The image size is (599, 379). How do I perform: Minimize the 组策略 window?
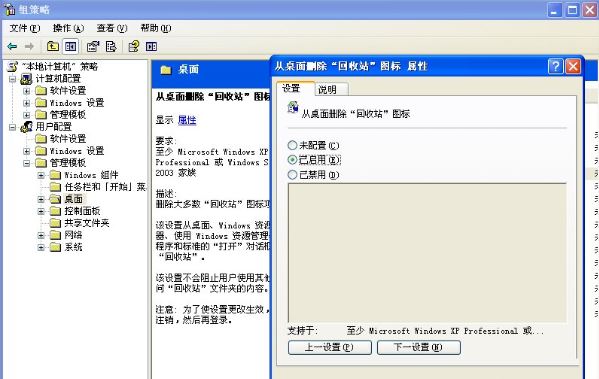point(555,10)
